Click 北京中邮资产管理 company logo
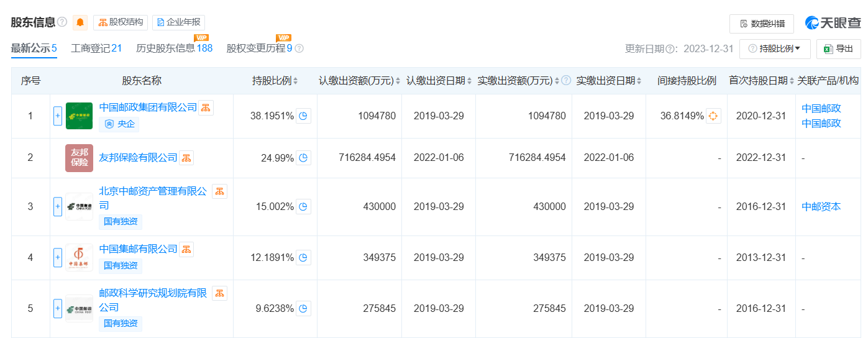 point(79,206)
